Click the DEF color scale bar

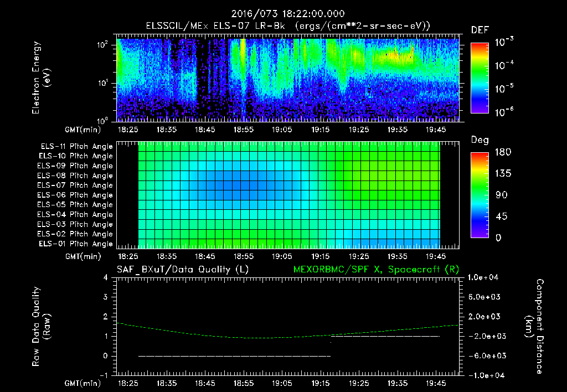[x=480, y=78]
